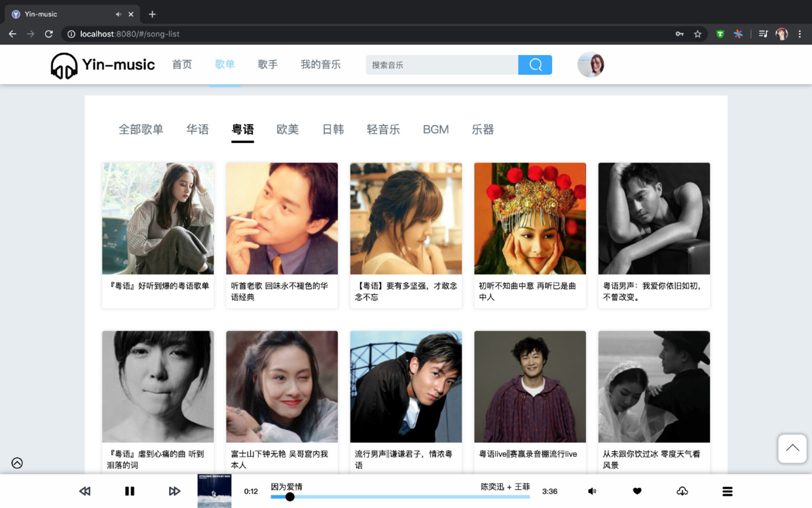Open the user avatar menu
Viewport: 812px width, 508px height.
tap(590, 65)
